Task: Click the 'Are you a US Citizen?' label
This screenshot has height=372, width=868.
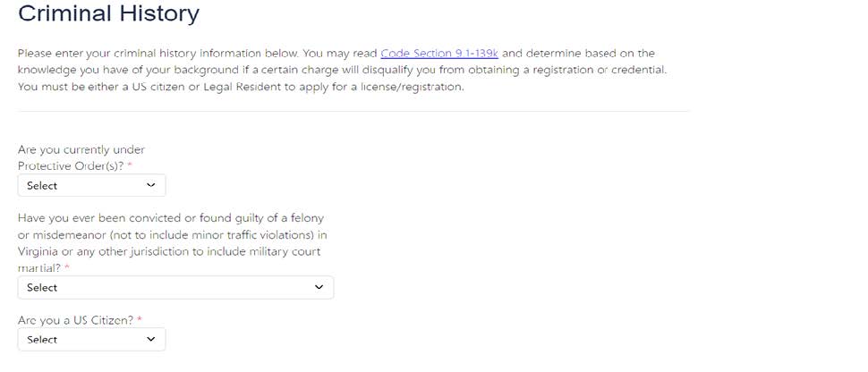Action: (74, 320)
